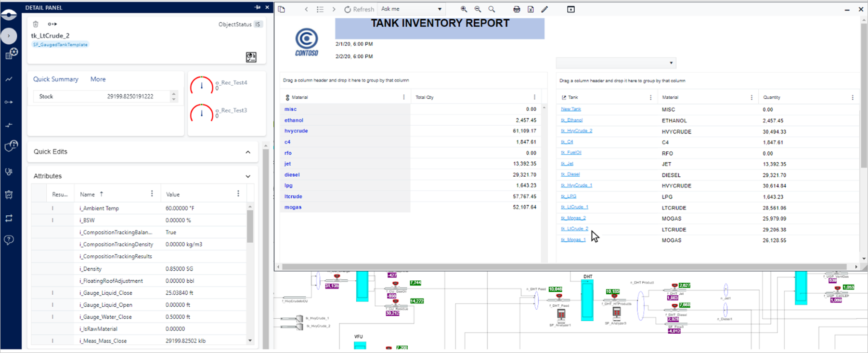The height and width of the screenshot is (353, 868).
Task: Click the help question mark in sidebar
Action: coord(9,240)
